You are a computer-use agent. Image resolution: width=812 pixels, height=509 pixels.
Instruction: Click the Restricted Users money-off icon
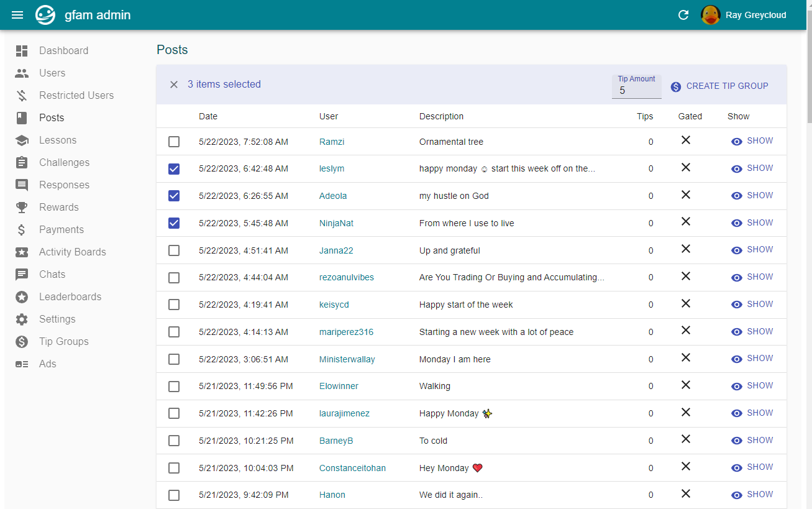point(22,96)
